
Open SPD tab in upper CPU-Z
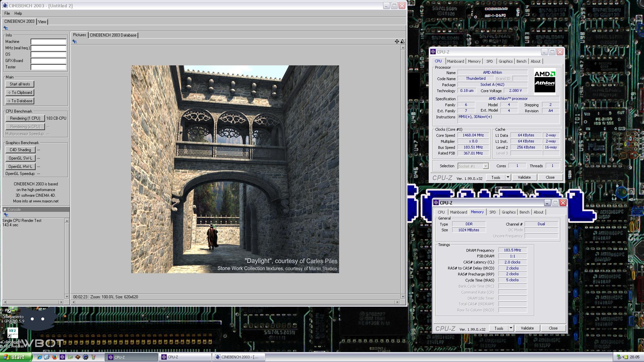[490, 61]
